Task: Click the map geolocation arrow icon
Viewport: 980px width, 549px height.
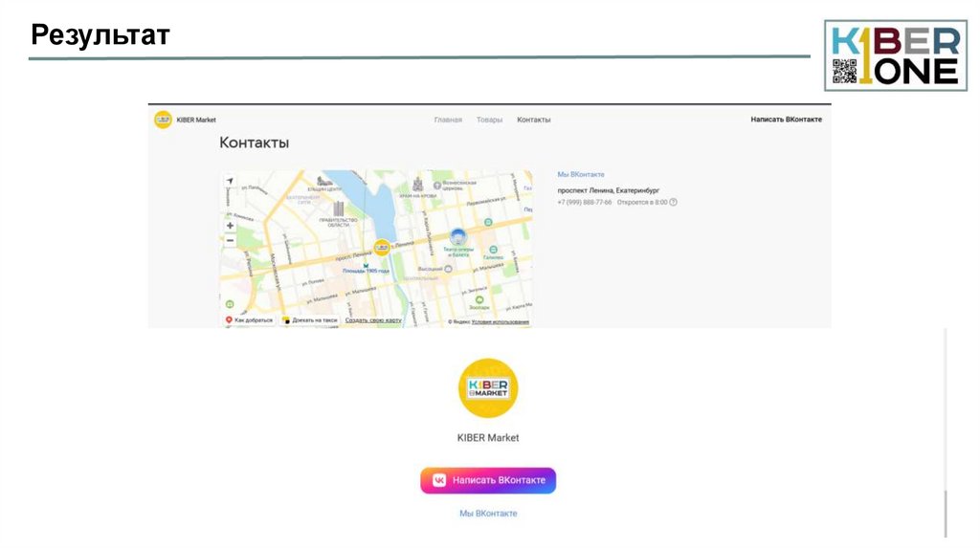Action: [230, 181]
